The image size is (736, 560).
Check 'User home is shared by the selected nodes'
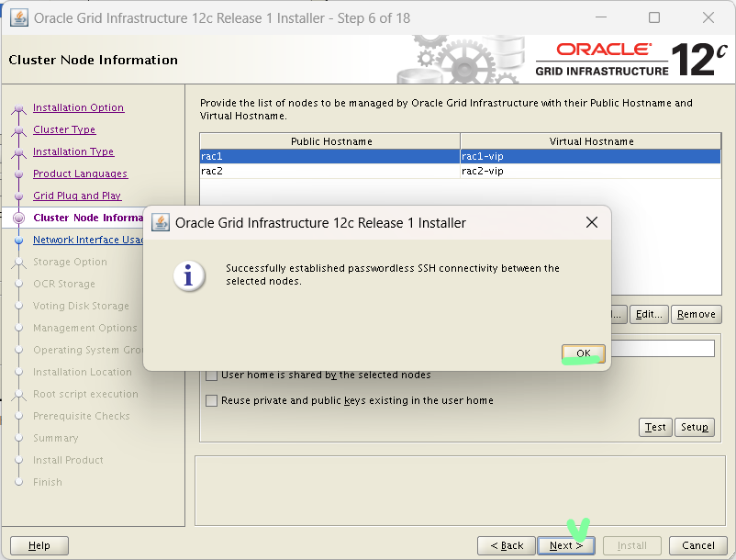coord(212,375)
